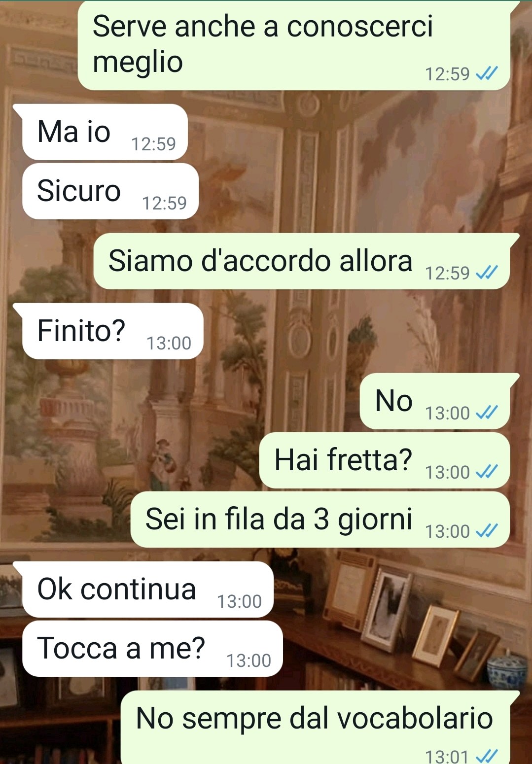Select the "Tocca a me?" message
Viewport: 532px width, 764px height.
[152, 648]
